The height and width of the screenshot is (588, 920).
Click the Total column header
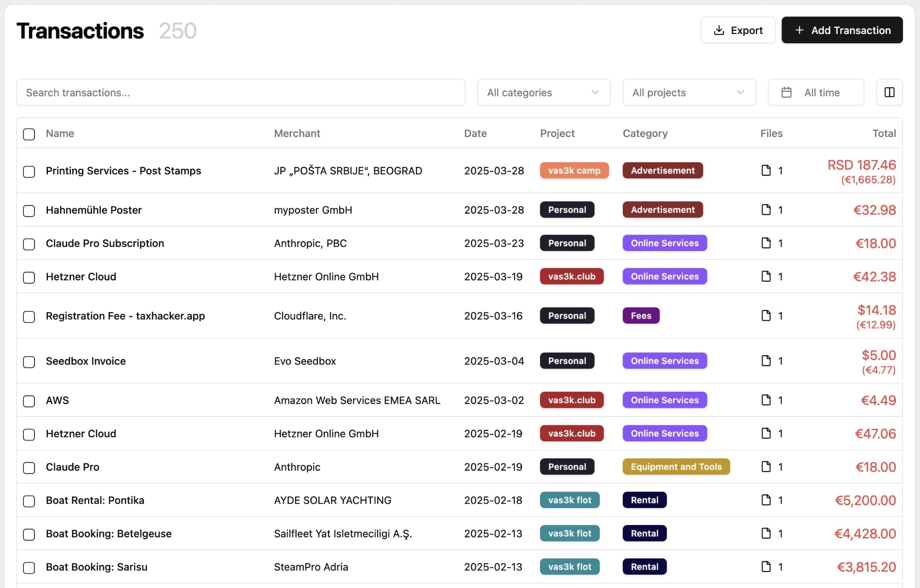click(x=884, y=133)
